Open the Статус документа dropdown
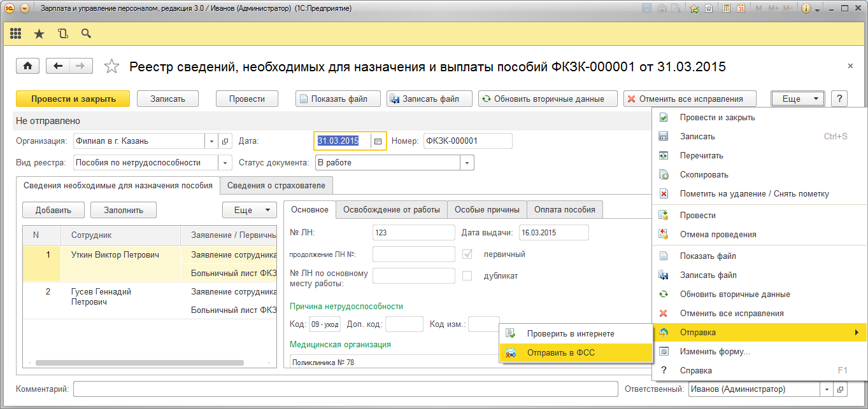The image size is (868, 409). click(x=467, y=163)
